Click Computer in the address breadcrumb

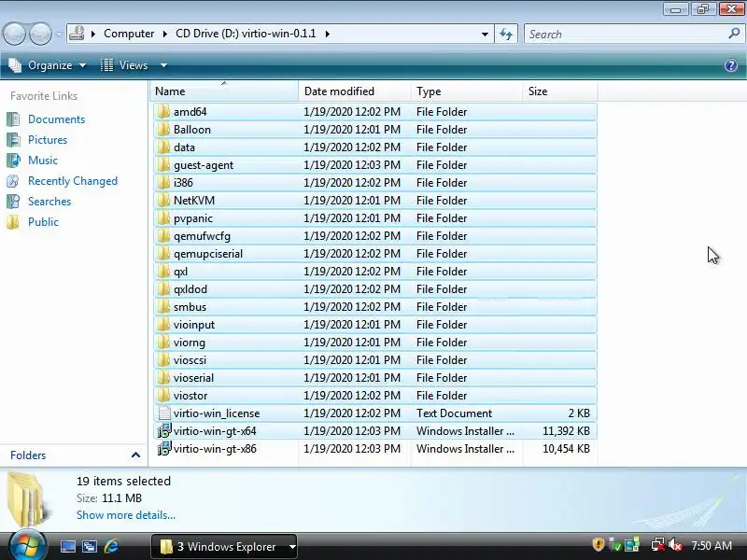click(x=129, y=34)
